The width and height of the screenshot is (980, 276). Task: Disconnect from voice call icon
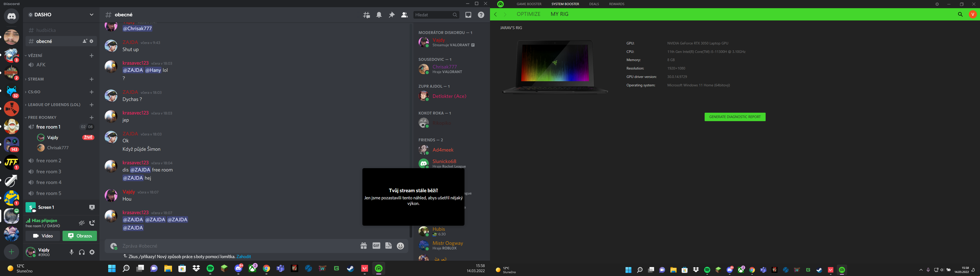tap(92, 223)
